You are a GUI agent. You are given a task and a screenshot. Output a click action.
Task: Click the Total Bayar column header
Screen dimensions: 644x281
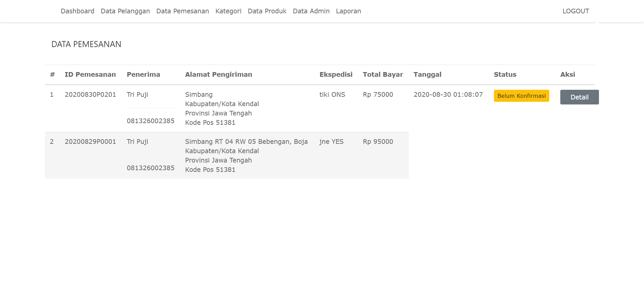(x=383, y=74)
